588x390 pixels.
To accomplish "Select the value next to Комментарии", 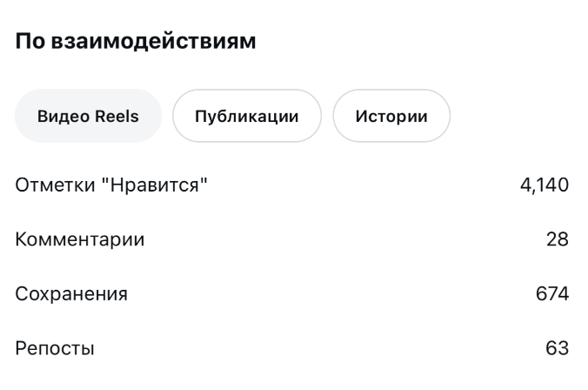I will pos(557,239).
